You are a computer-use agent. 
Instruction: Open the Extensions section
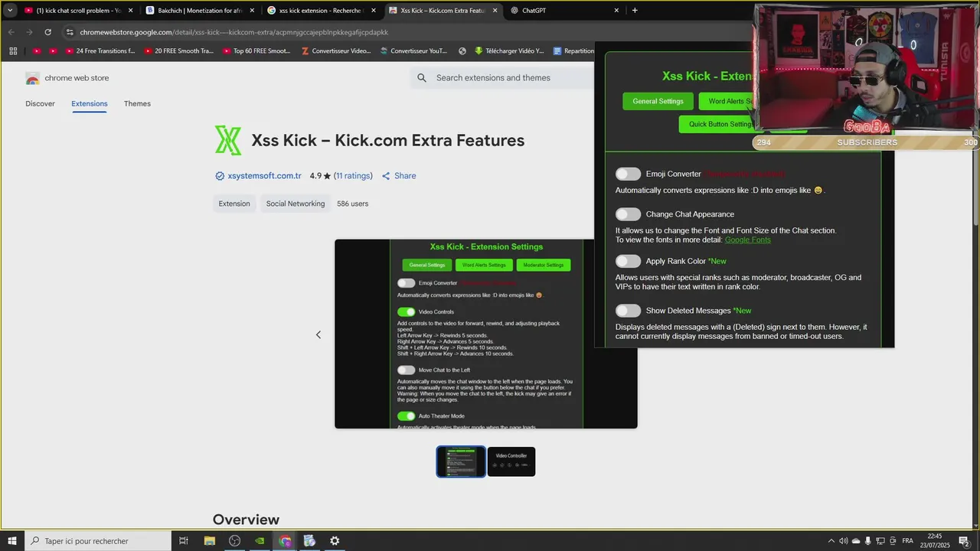click(90, 103)
